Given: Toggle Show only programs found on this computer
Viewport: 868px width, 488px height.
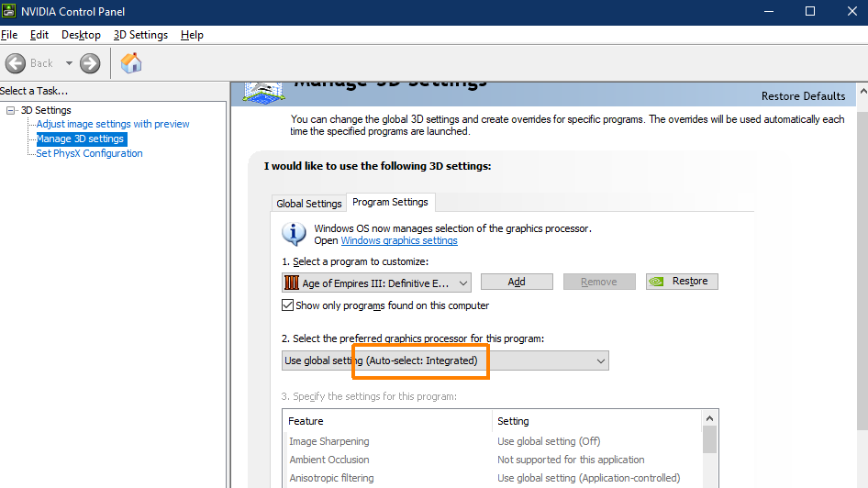Looking at the screenshot, I should tap(287, 305).
